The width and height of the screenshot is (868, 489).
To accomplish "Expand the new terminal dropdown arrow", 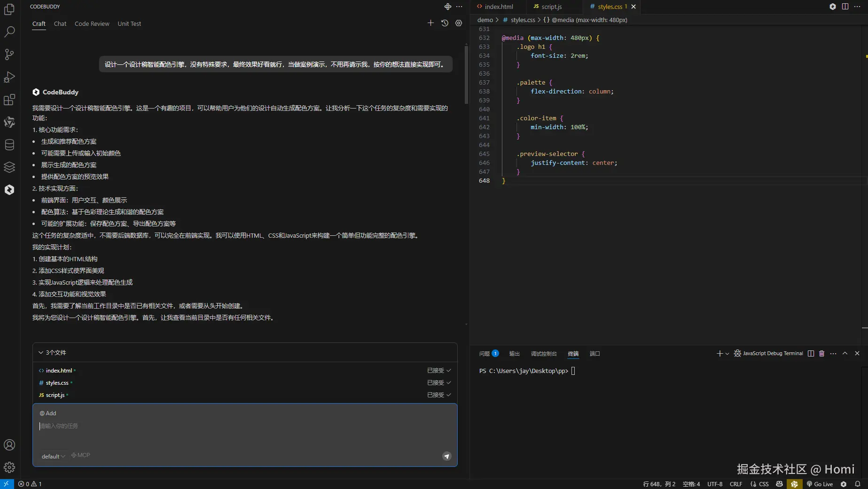I will coord(727,354).
